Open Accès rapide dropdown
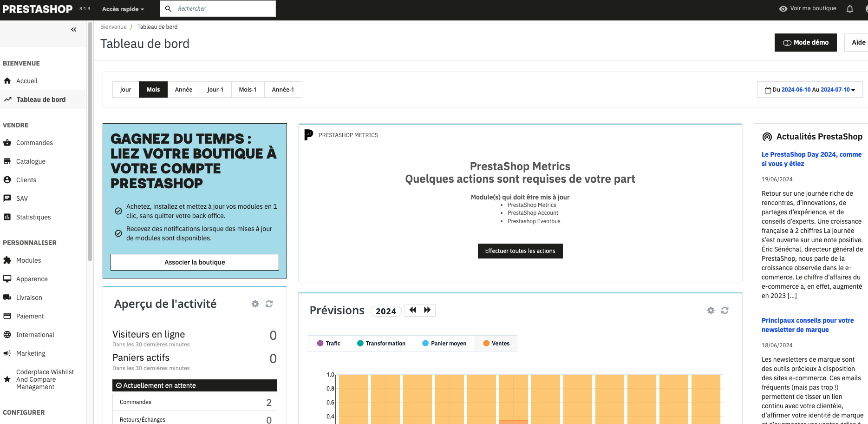868x424 pixels. pos(123,9)
